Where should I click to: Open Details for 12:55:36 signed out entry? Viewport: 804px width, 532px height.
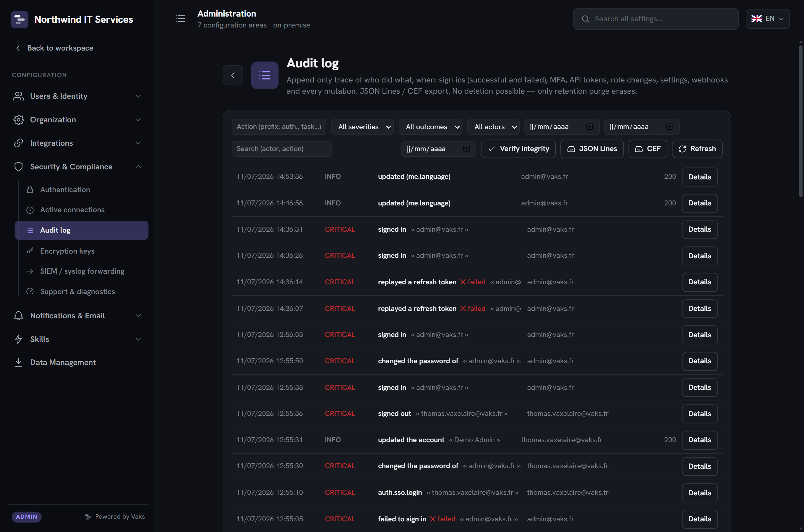click(700, 414)
